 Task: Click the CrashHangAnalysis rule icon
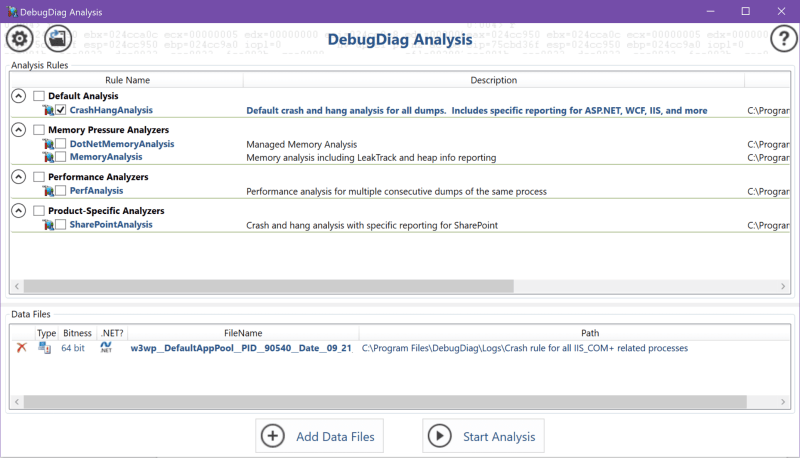point(48,110)
